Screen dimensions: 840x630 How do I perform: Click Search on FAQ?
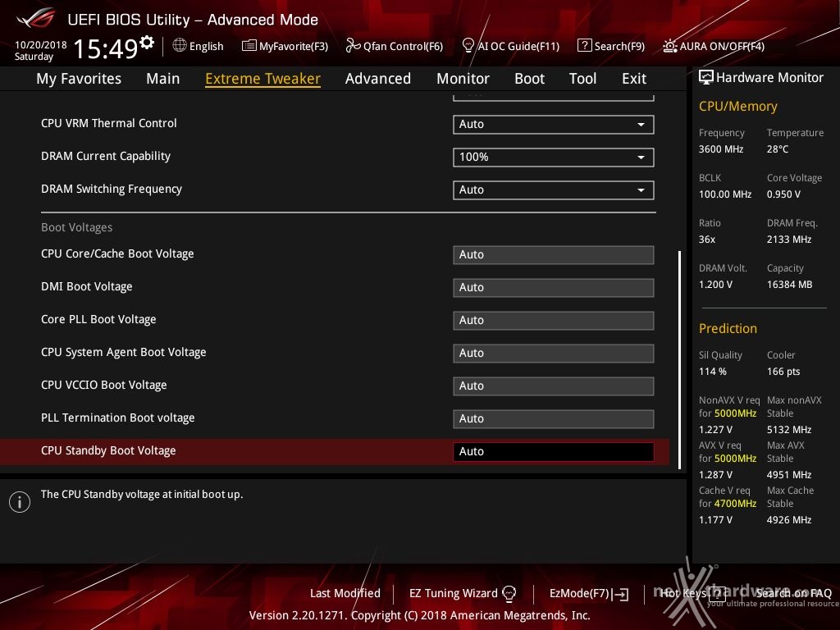(793, 593)
